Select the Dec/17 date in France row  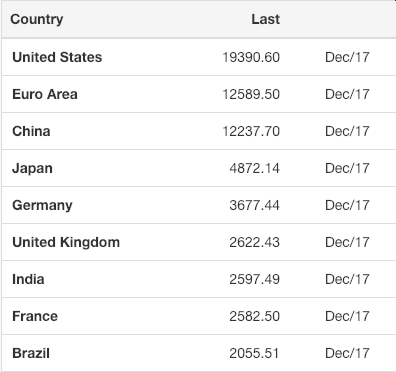pyautogui.click(x=347, y=316)
